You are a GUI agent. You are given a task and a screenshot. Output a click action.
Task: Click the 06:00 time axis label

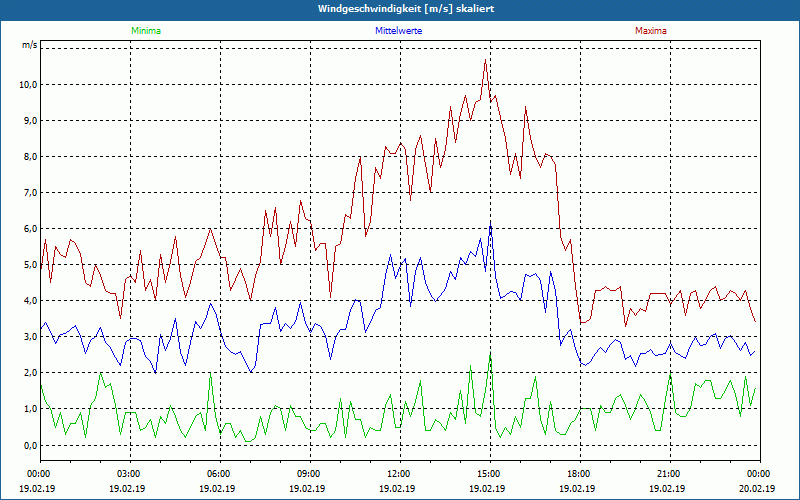[x=220, y=474]
